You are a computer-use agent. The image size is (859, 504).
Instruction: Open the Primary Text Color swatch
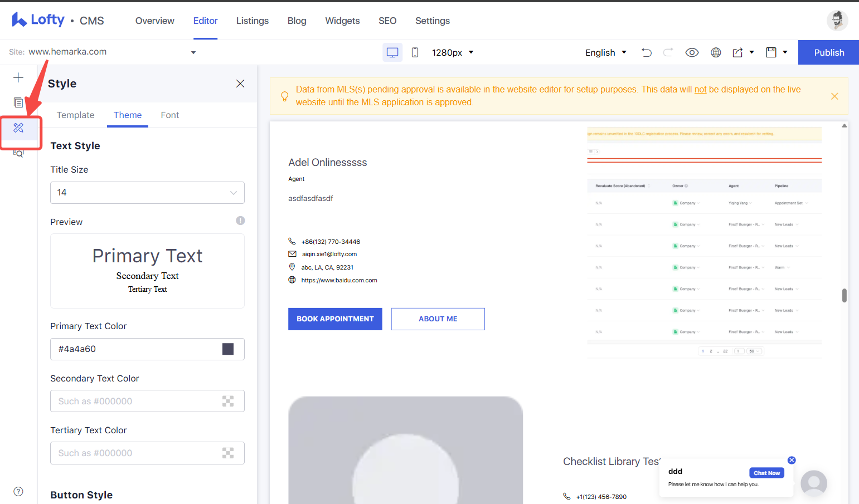click(228, 349)
